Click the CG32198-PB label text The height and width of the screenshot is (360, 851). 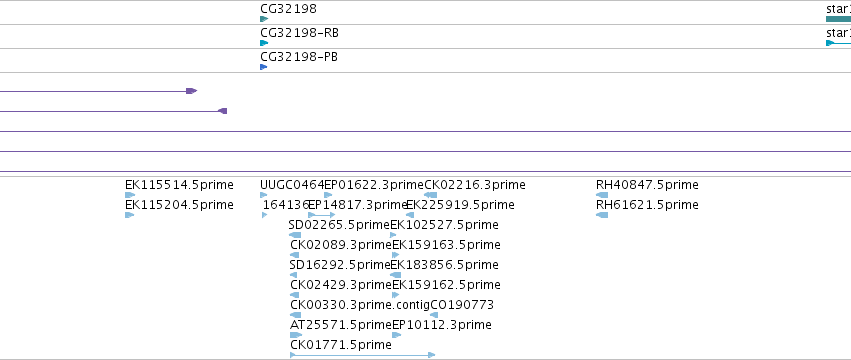[x=299, y=56]
